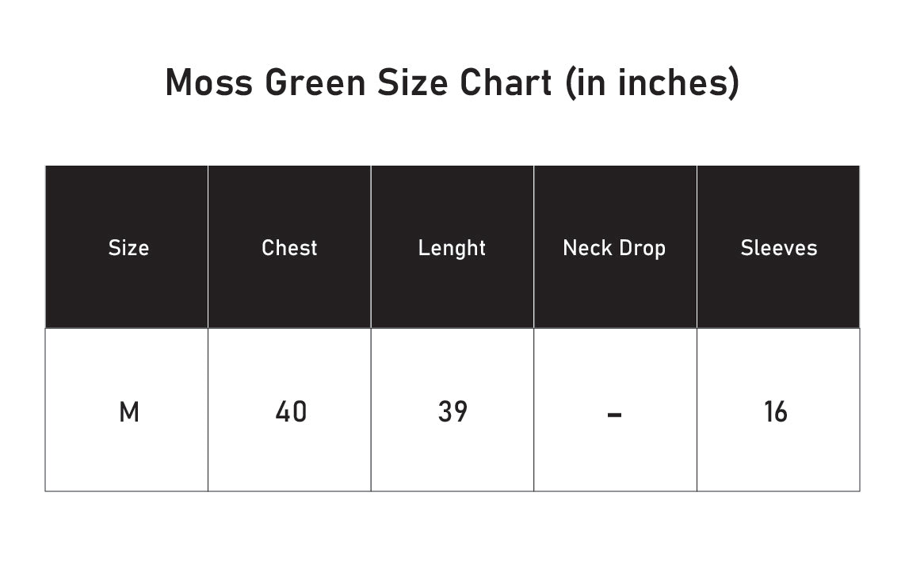Click the "Moss Green Size Chart" title
The width and height of the screenshot is (905, 588).
[452, 82]
